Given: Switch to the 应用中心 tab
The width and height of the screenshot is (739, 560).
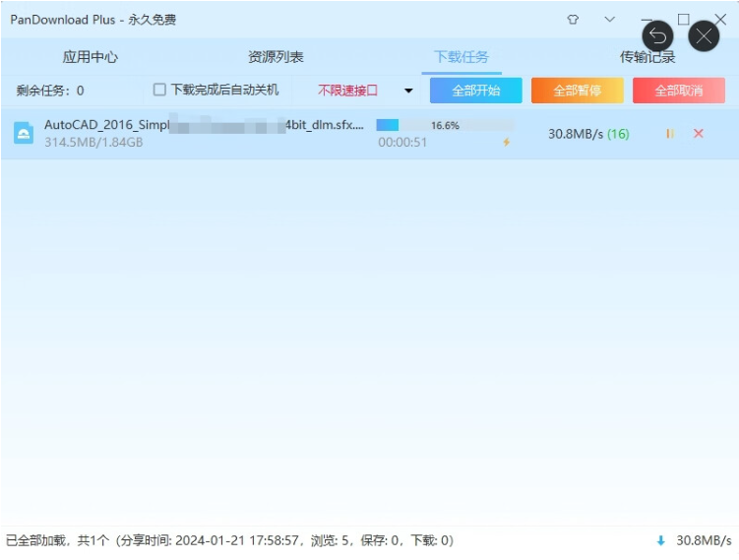Looking at the screenshot, I should pos(90,57).
